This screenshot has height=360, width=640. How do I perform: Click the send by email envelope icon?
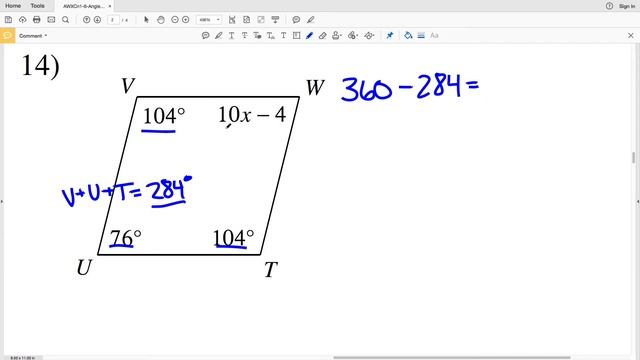(51, 20)
